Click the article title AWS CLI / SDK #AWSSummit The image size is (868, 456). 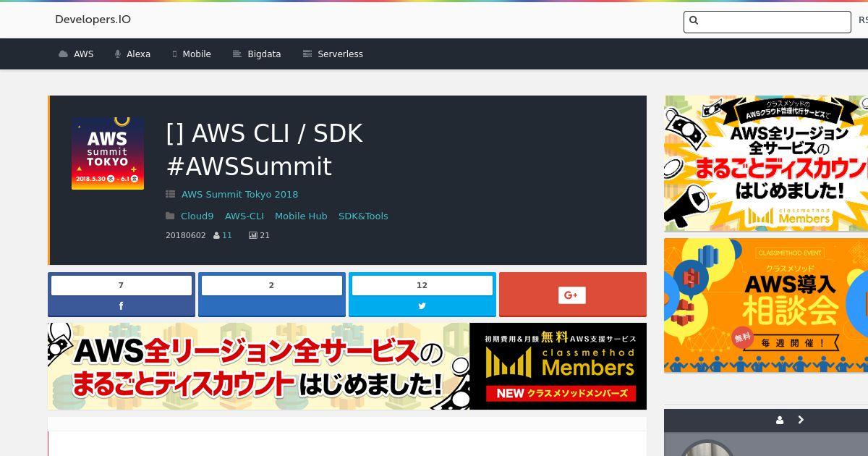(264, 150)
